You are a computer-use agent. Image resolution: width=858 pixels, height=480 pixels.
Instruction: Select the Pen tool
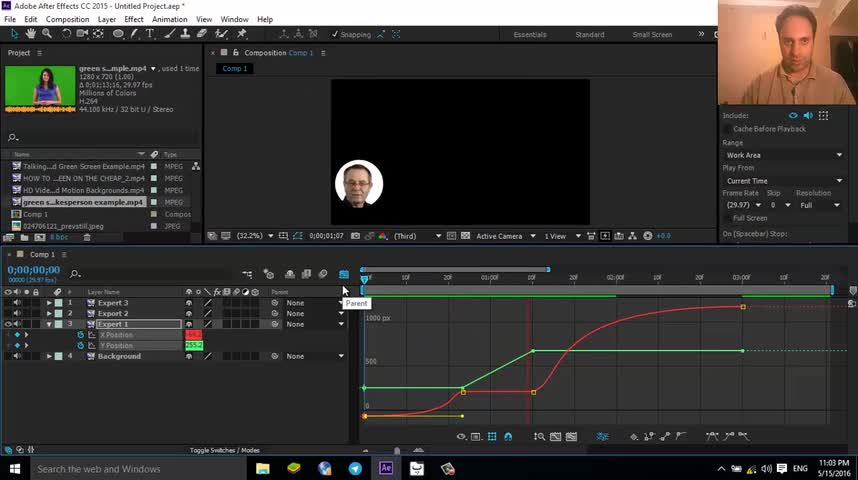[x=134, y=34]
